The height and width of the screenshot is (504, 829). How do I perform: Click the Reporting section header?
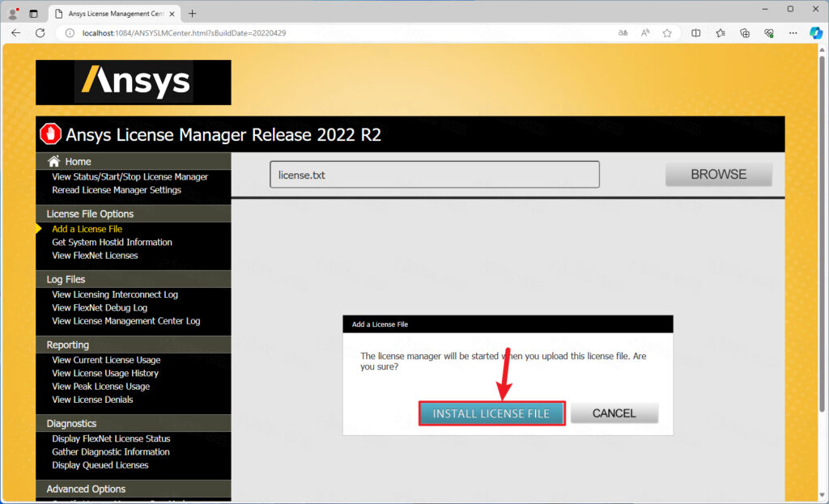click(x=134, y=345)
